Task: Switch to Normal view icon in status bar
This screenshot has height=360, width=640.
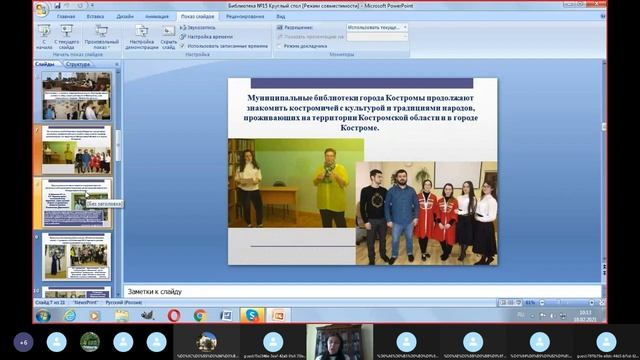Action: click(x=503, y=302)
